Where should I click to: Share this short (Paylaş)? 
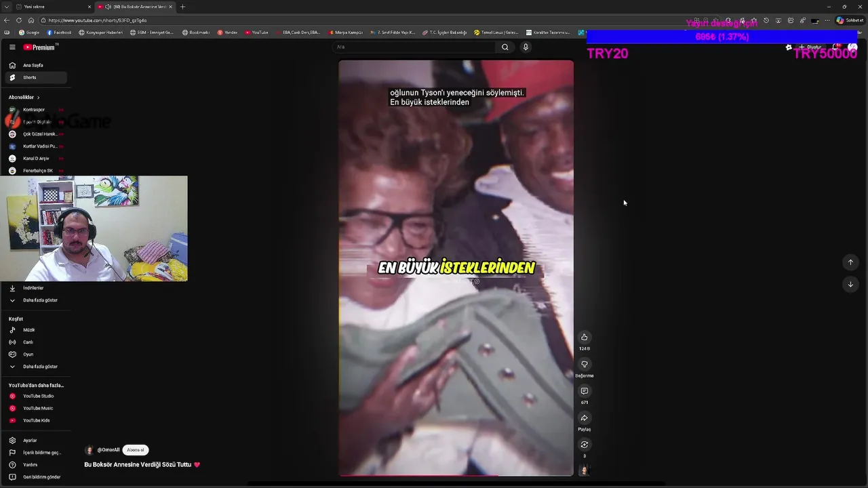(584, 418)
